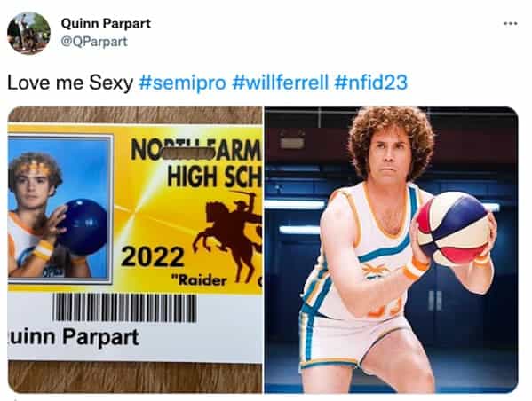The height and width of the screenshot is (401, 532).
Task: Click the palm tree logo on the jersey
Action: (x=376, y=271)
